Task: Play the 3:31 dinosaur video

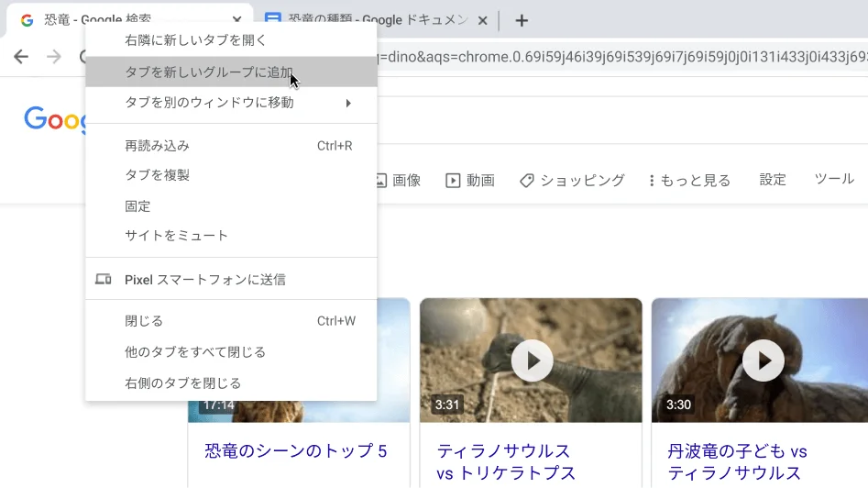Action: pos(532,360)
